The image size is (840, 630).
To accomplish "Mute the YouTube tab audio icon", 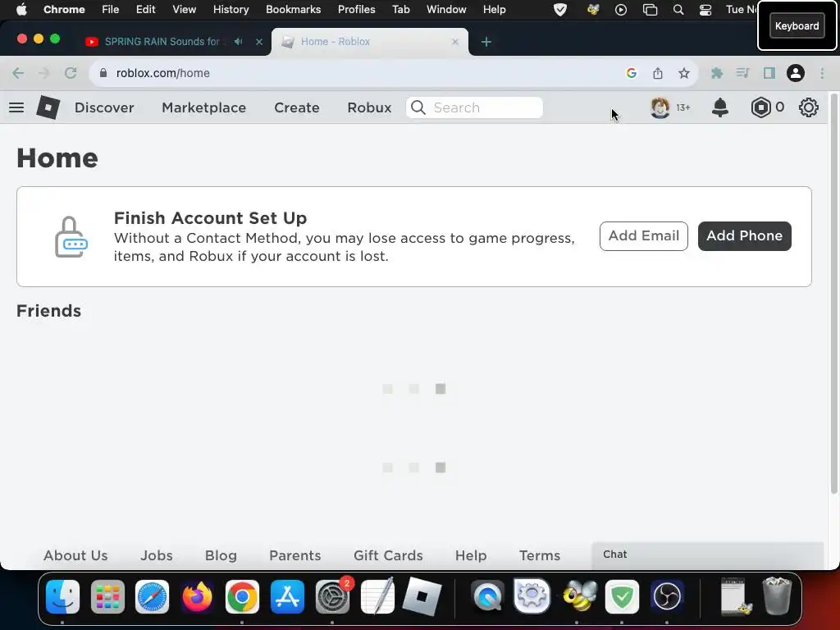I will [239, 41].
